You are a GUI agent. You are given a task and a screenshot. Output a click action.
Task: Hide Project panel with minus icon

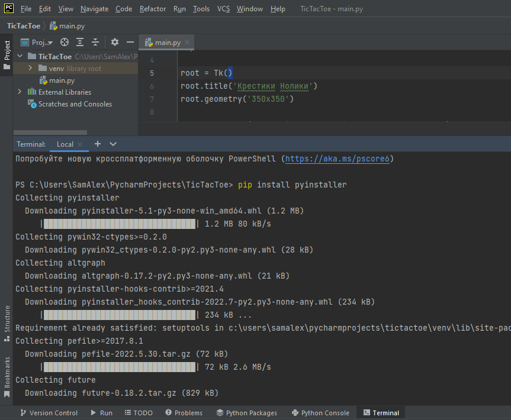click(x=130, y=42)
